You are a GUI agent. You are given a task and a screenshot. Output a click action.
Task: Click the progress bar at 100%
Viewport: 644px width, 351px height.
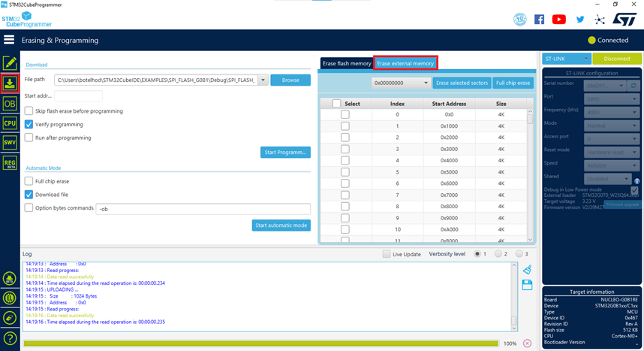click(x=260, y=343)
